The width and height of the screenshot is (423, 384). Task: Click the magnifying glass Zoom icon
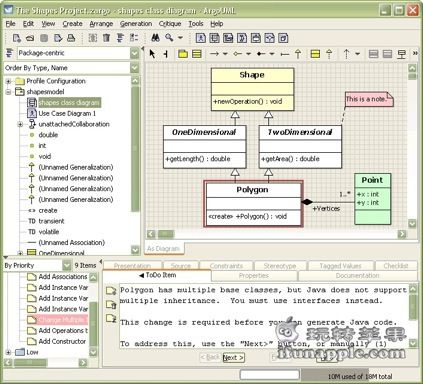(169, 38)
